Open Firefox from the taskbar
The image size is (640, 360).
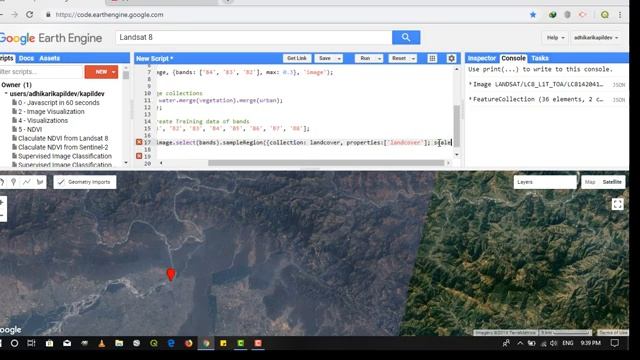[188, 343]
